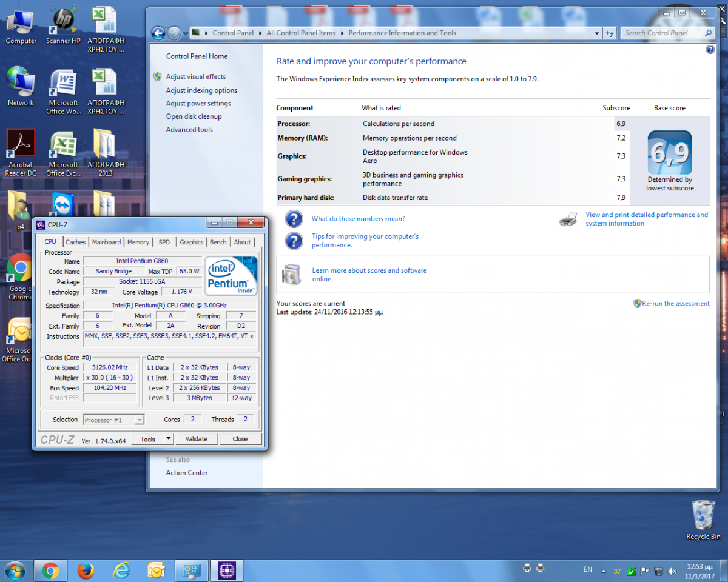
Task: Click the Search Control Panel field
Action: pyautogui.click(x=667, y=33)
